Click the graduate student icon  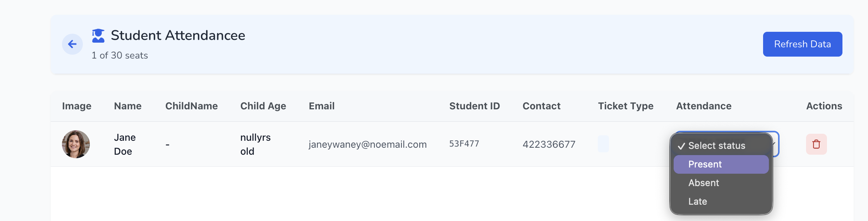98,36
